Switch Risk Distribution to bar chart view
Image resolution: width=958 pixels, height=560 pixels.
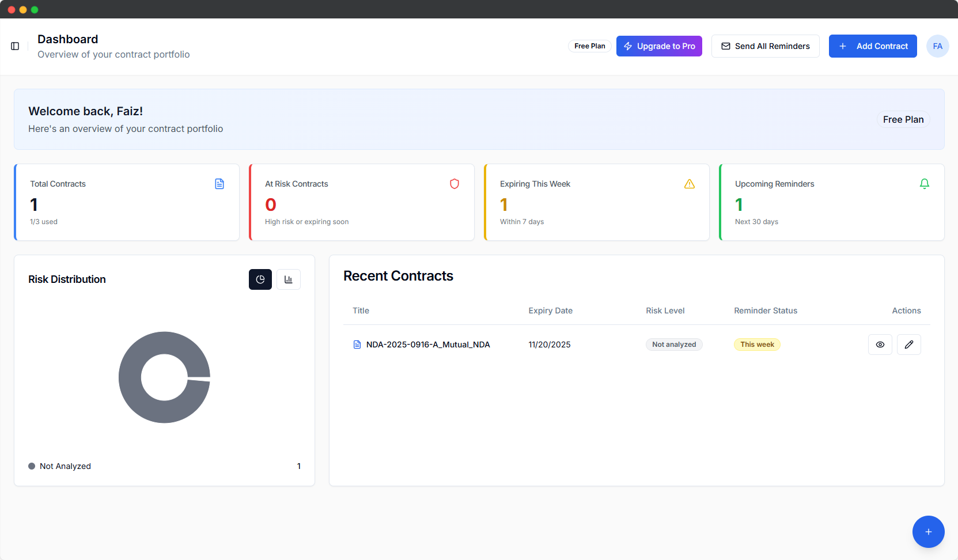(288, 279)
